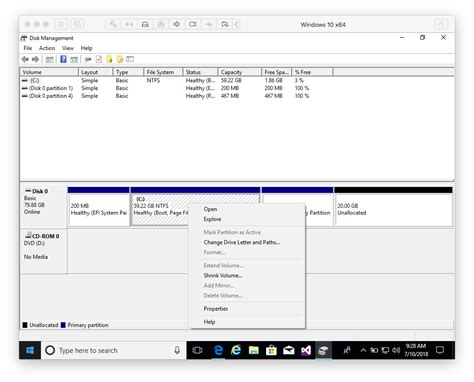Viewport: 474px width, 382px height.
Task: Click the camera icon in VM toolbar
Action: (x=193, y=24)
